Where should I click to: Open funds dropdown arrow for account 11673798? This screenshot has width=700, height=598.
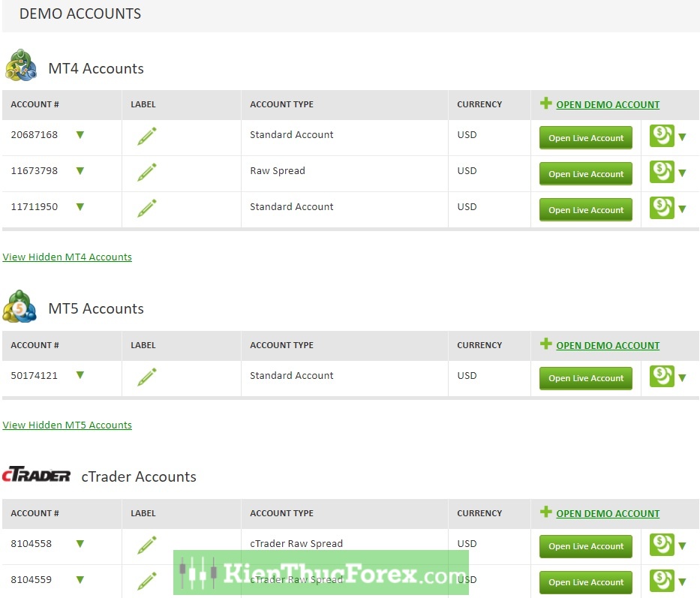(682, 173)
